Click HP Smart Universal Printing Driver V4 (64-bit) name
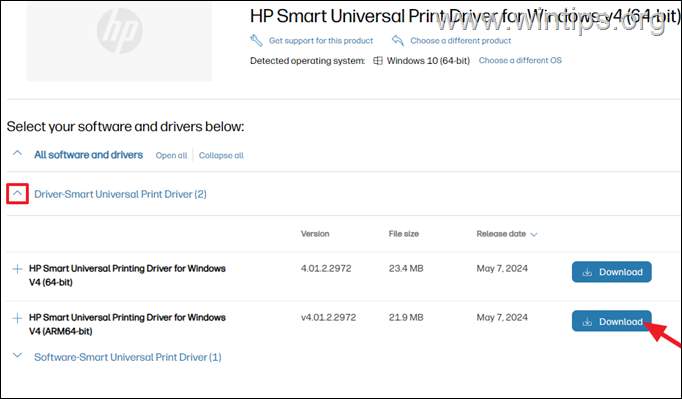Image resolution: width=682 pixels, height=399 pixels. pos(127,275)
